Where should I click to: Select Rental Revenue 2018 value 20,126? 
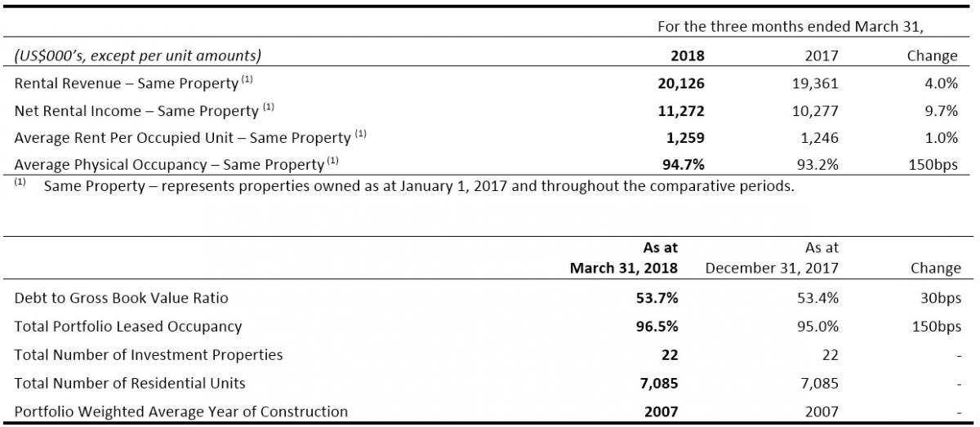click(x=680, y=83)
